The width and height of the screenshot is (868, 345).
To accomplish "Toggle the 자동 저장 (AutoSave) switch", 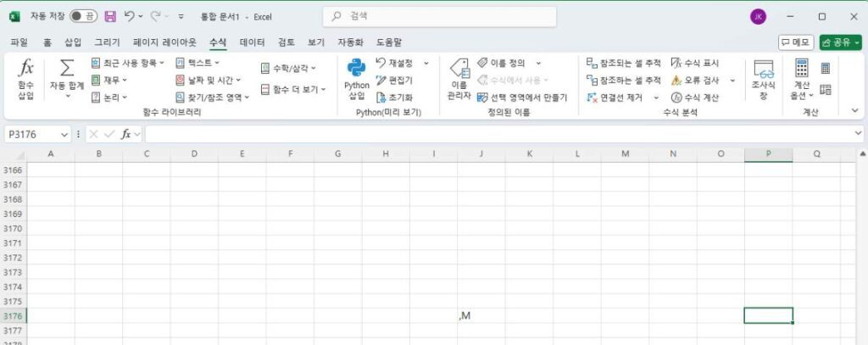I will pyautogui.click(x=83, y=16).
